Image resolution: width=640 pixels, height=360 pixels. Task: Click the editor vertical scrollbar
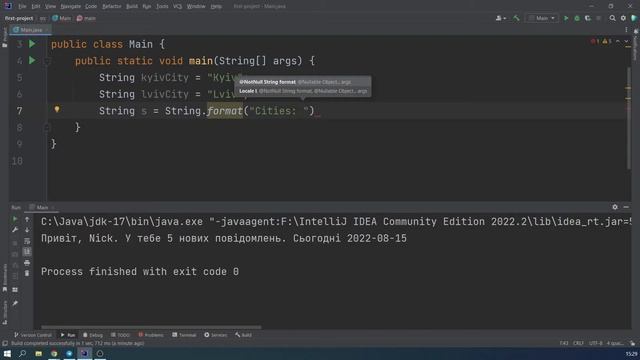[x=629, y=118]
